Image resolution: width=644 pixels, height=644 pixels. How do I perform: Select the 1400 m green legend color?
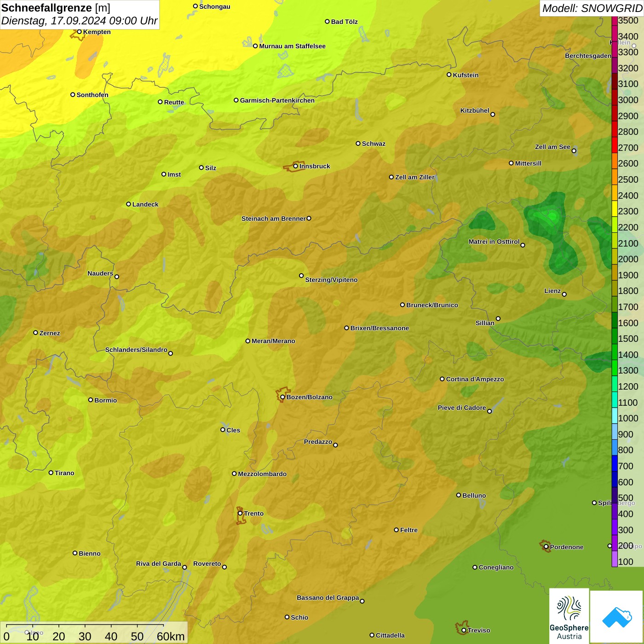(615, 352)
